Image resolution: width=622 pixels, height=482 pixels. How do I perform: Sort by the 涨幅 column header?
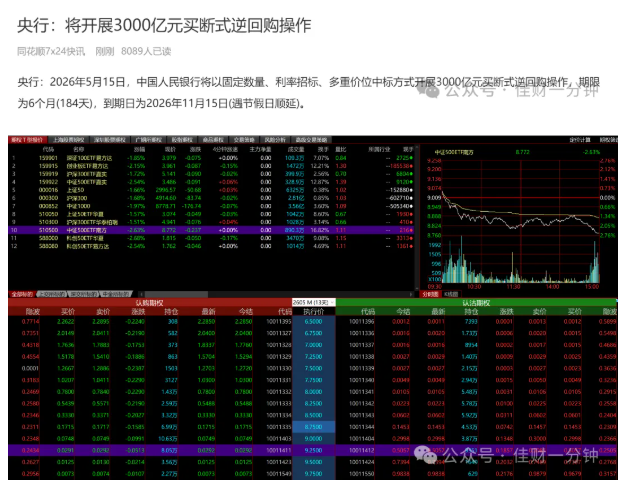[x=139, y=150]
